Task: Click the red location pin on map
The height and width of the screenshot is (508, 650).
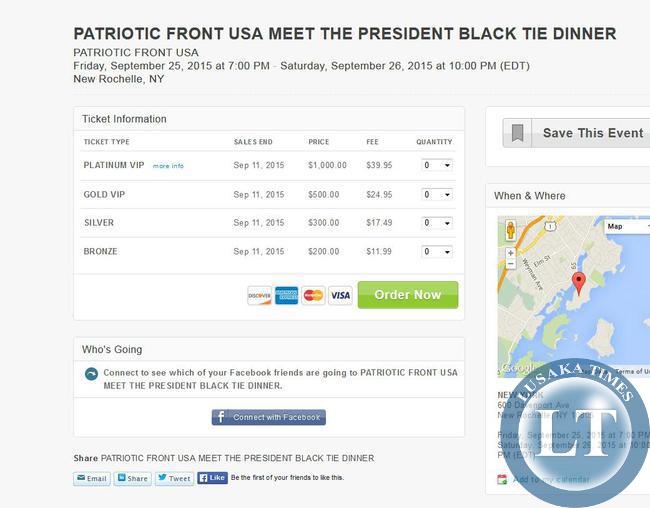Action: [x=579, y=284]
